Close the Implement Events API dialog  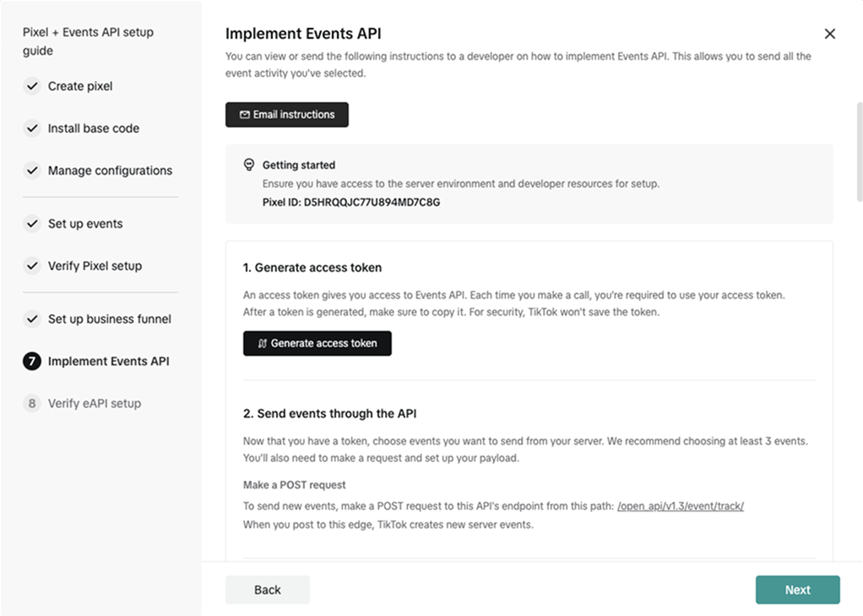829,34
